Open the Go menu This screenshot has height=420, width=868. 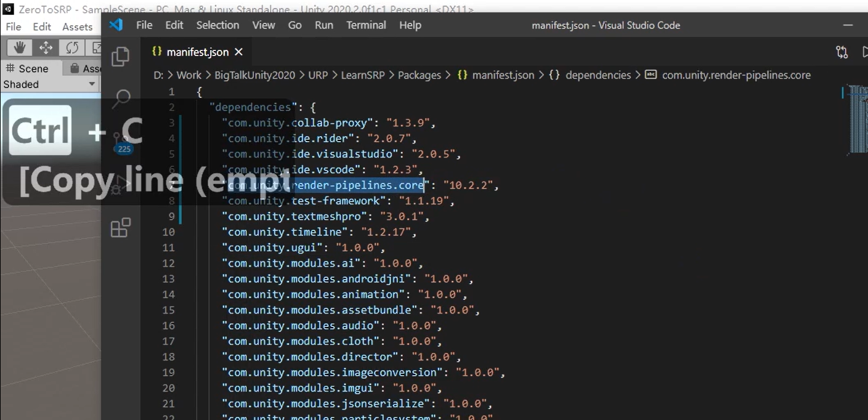click(295, 25)
